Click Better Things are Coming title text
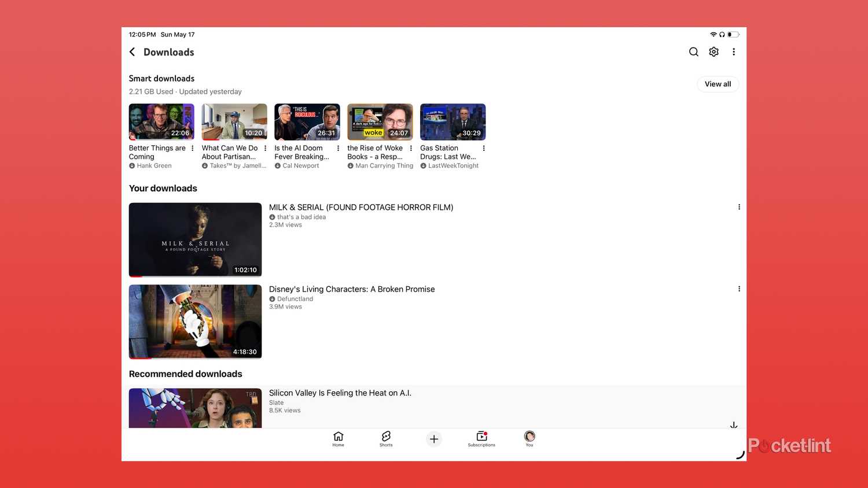The image size is (868, 488). 157,153
